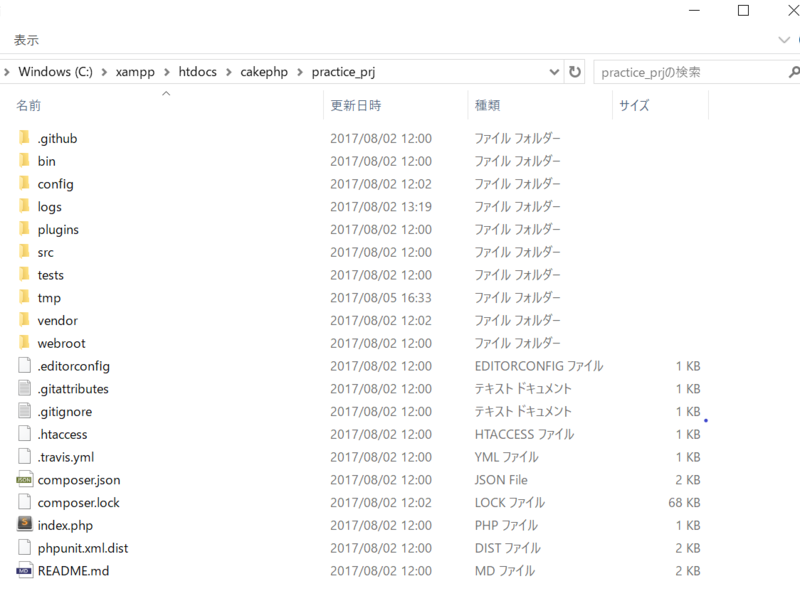Screen dimensions: 800x591
Task: Collapse the 名前 column sort with its arrow
Action: [x=166, y=93]
